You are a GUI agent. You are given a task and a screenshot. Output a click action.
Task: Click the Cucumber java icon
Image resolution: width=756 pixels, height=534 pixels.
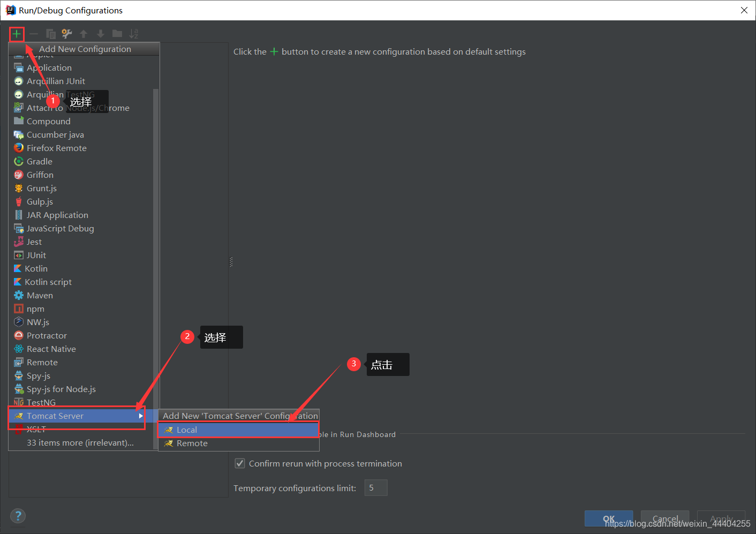pos(19,134)
